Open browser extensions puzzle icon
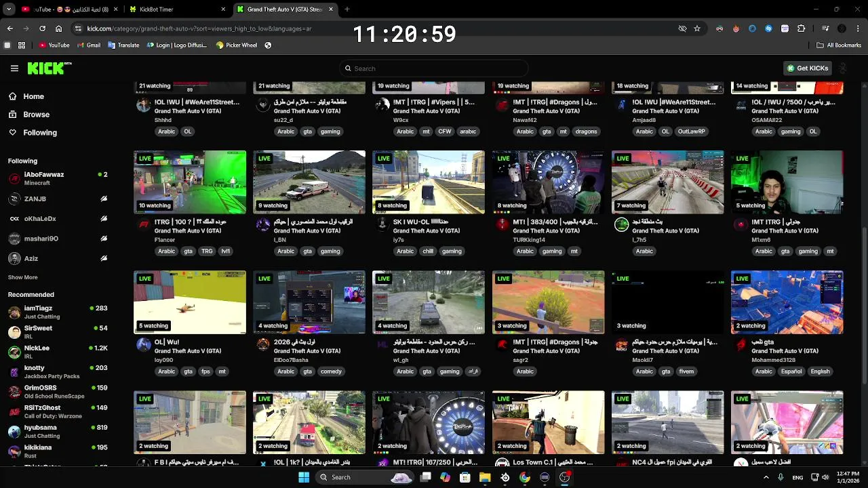This screenshot has height=488, width=868. click(802, 28)
